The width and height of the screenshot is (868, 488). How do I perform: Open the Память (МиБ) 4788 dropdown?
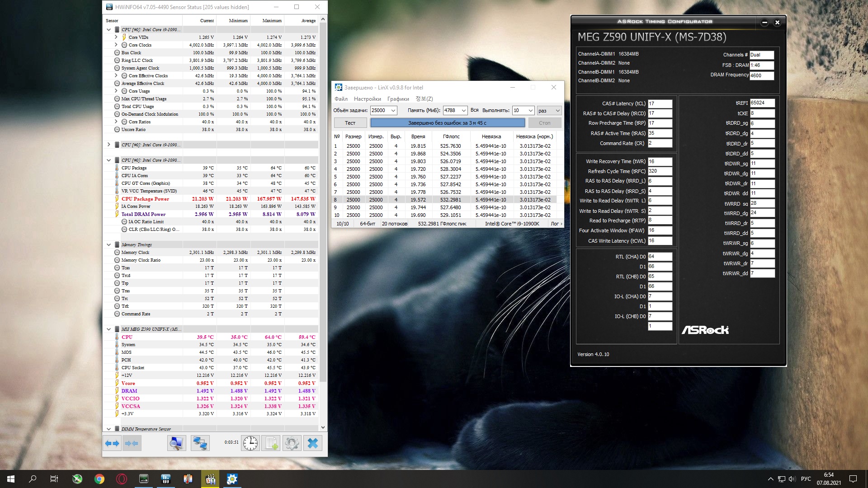[x=463, y=111]
